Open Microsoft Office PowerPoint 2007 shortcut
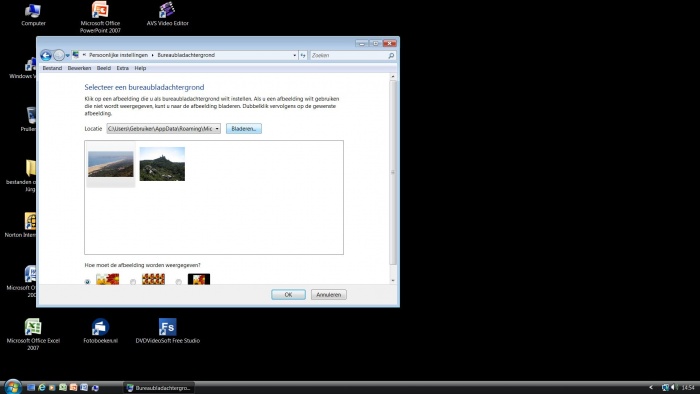This screenshot has height=394, width=700. pyautogui.click(x=100, y=17)
